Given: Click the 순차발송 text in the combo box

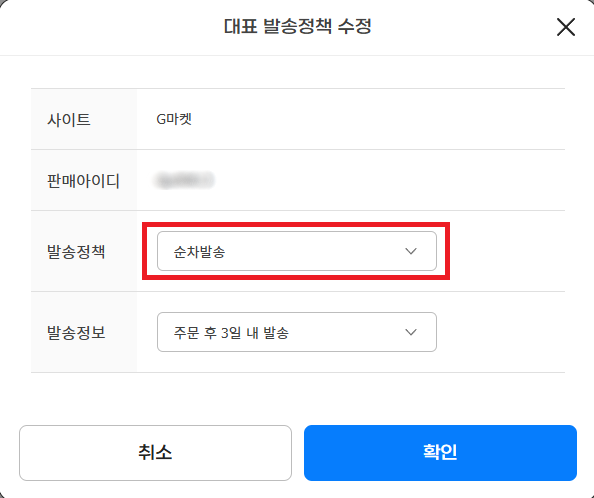Looking at the screenshot, I should pyautogui.click(x=199, y=252).
